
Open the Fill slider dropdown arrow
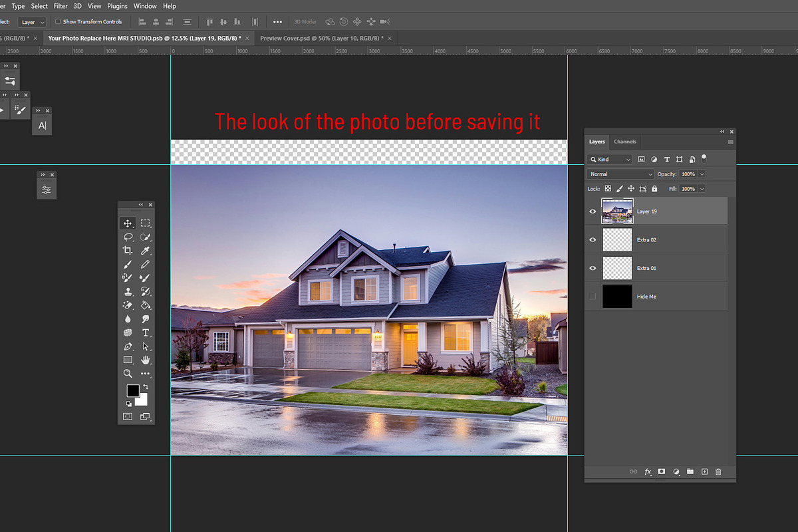click(702, 189)
